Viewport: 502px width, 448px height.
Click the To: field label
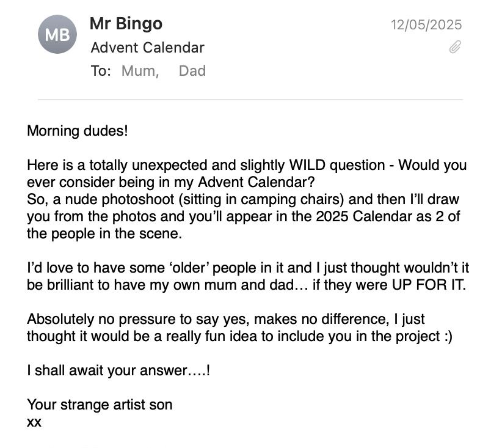101,71
